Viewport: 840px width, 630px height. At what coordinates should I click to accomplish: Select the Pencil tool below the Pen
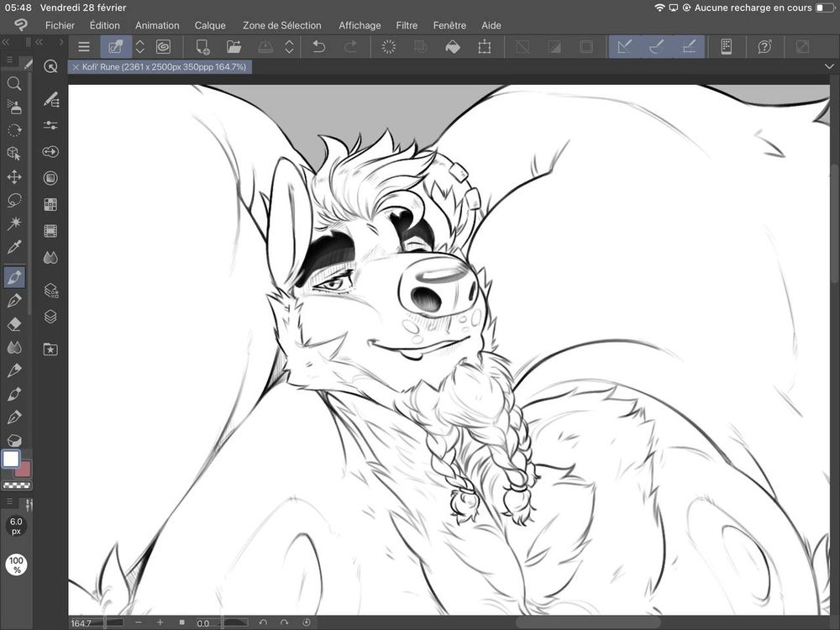coord(14,301)
